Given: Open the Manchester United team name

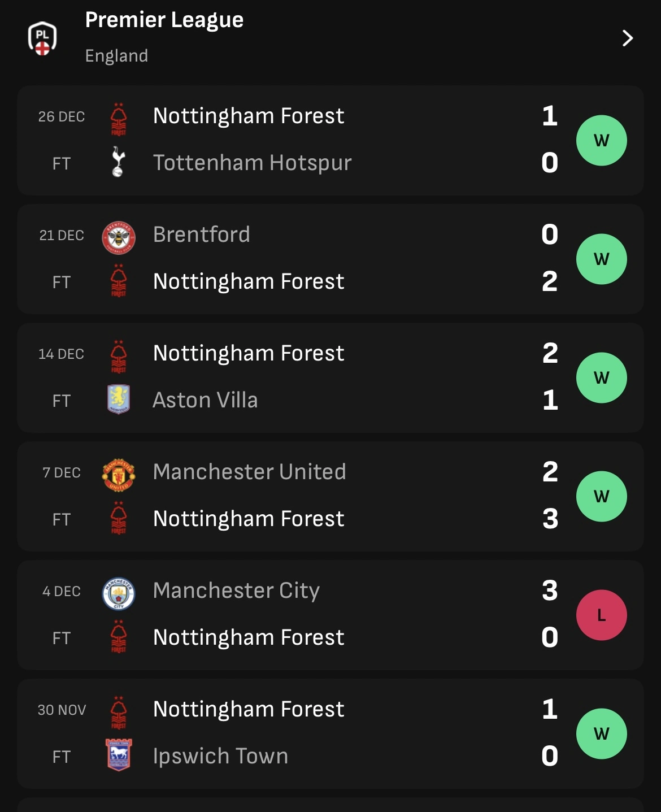Looking at the screenshot, I should (x=249, y=472).
